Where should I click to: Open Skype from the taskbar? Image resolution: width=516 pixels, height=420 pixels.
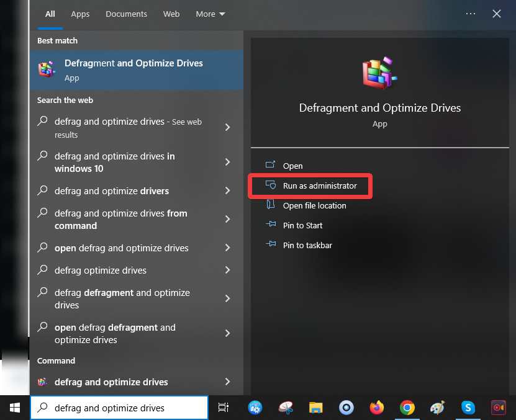click(468, 408)
